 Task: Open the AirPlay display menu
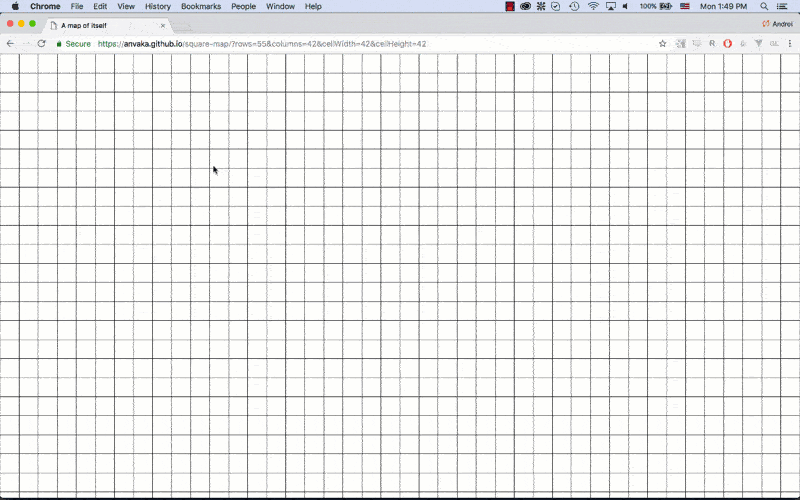[x=610, y=6]
